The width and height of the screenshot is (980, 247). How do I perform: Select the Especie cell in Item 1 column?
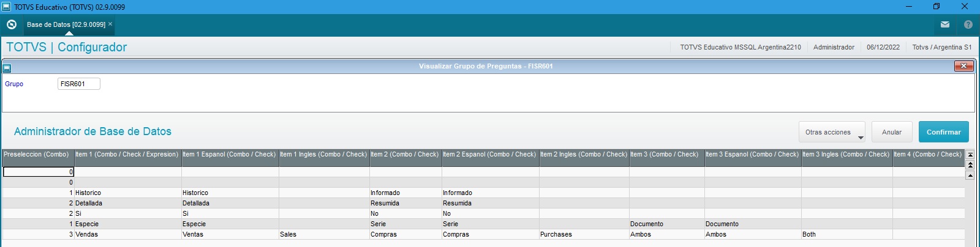pos(127,224)
